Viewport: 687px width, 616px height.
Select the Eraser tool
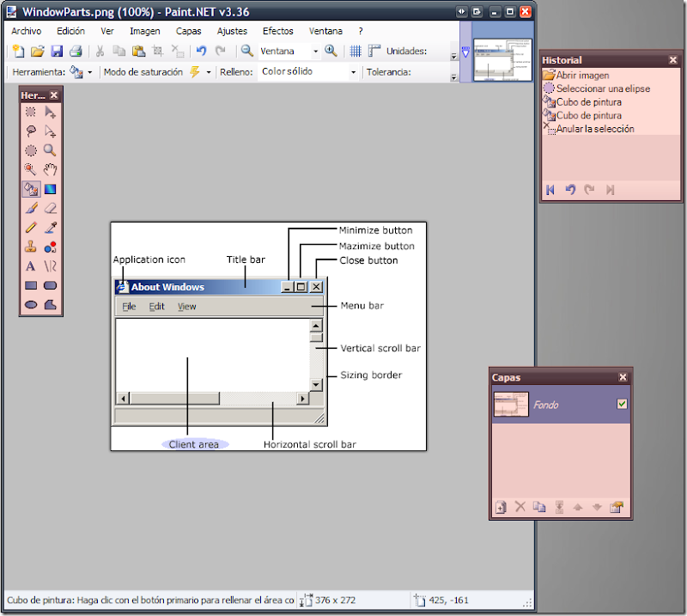tap(50, 209)
